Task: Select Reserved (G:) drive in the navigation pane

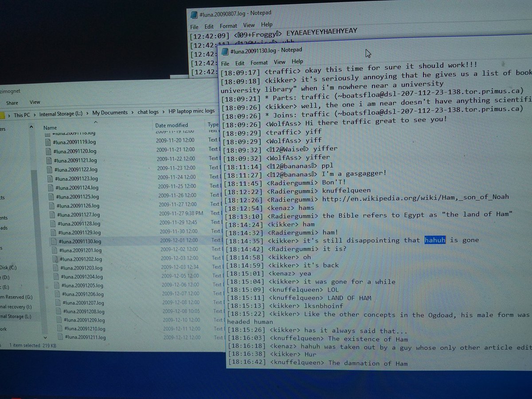Action: (16, 297)
